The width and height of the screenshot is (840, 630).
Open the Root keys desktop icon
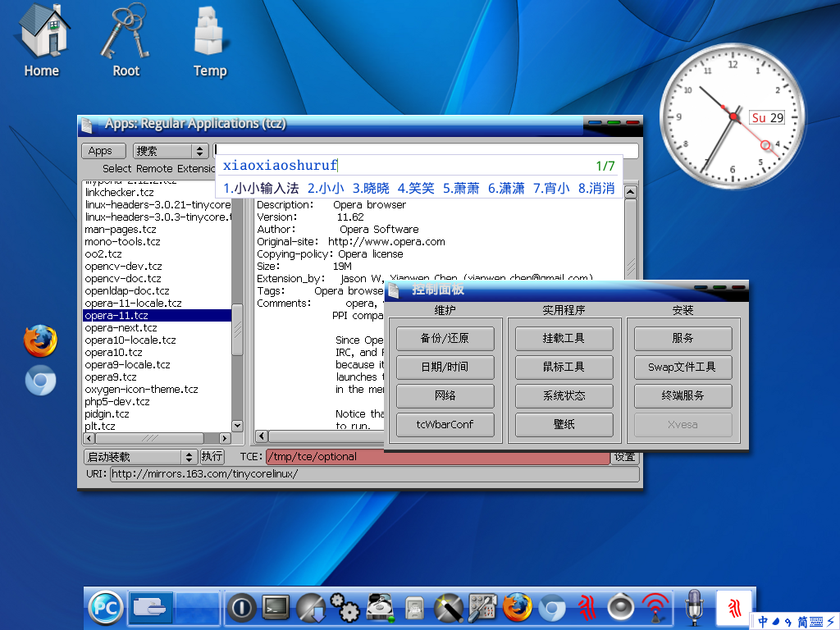click(x=126, y=40)
